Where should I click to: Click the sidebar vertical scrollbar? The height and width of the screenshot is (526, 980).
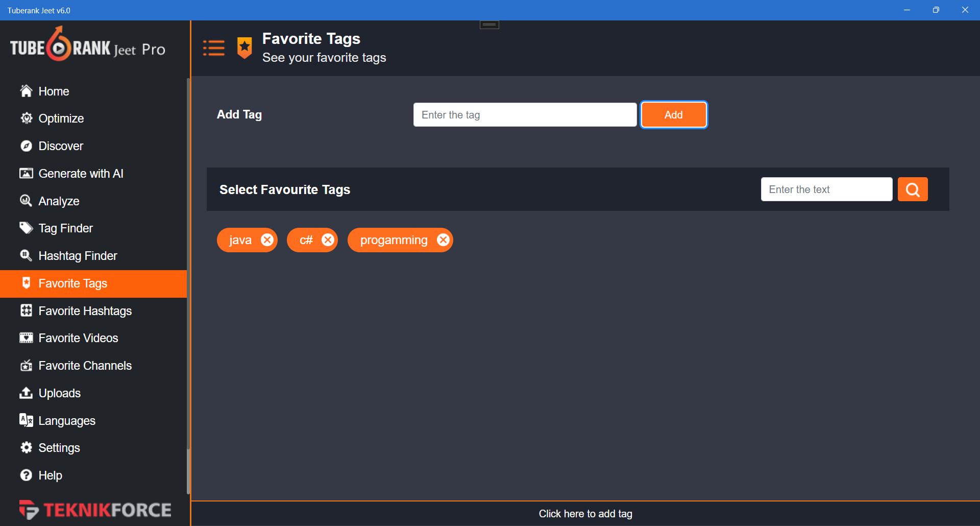[x=188, y=286]
